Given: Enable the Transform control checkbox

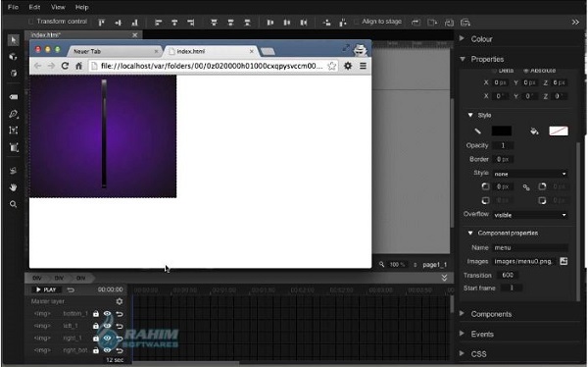Looking at the screenshot, I should pos(31,22).
